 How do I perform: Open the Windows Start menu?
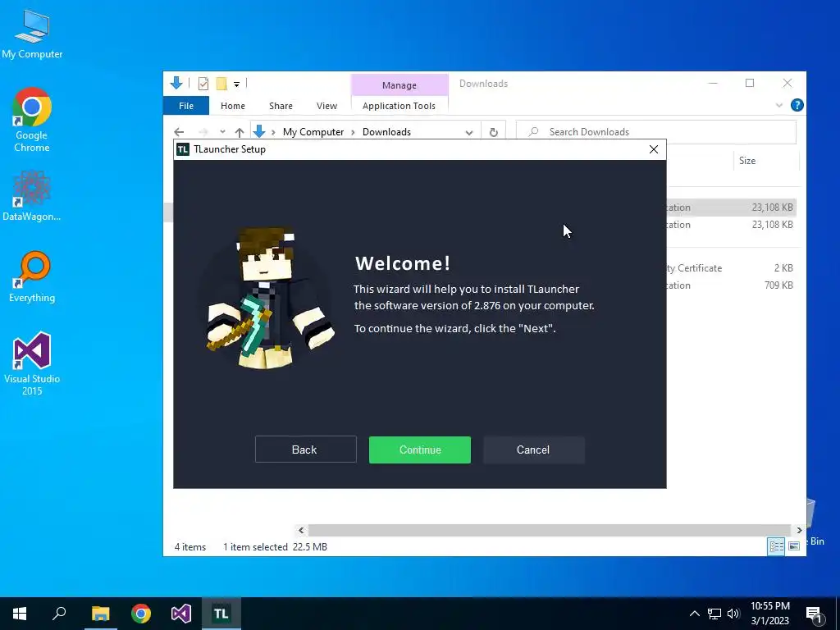click(20, 614)
